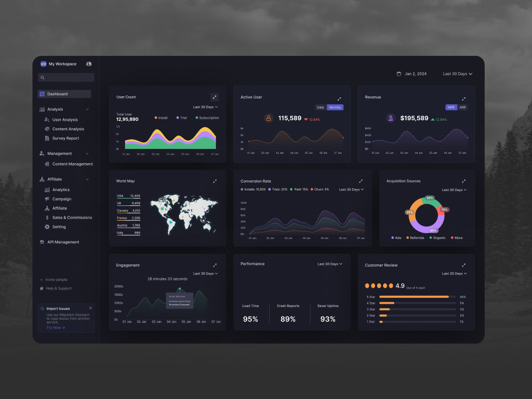532x399 pixels.
Task: Open Survey Report page
Action: [65, 138]
